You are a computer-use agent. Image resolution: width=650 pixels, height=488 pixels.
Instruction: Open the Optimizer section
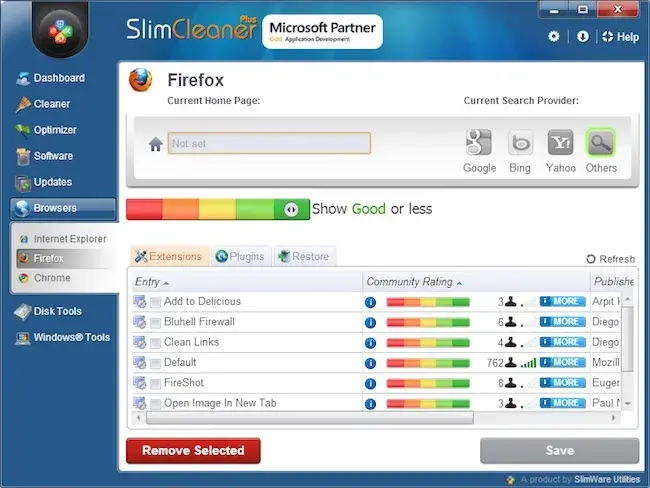46,130
